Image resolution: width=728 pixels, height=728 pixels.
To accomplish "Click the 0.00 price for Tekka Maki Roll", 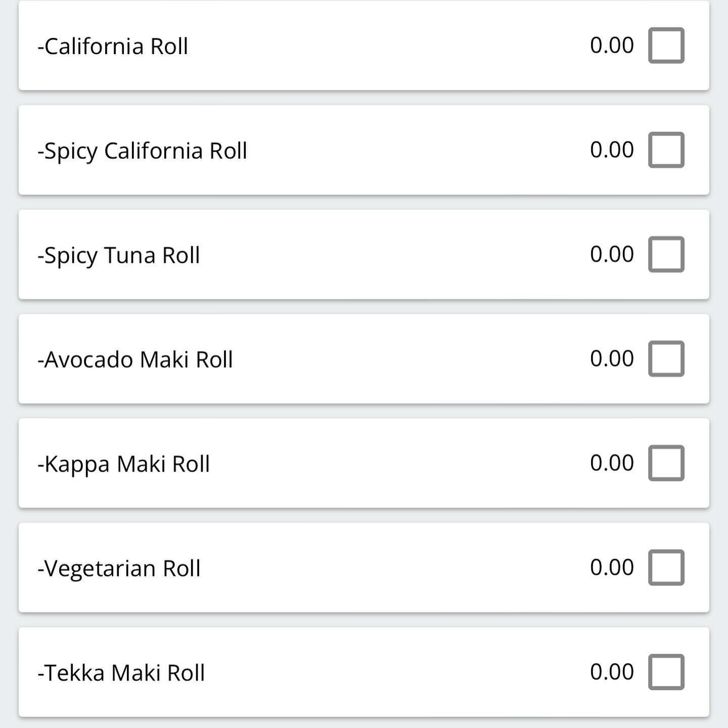I will click(x=612, y=672).
